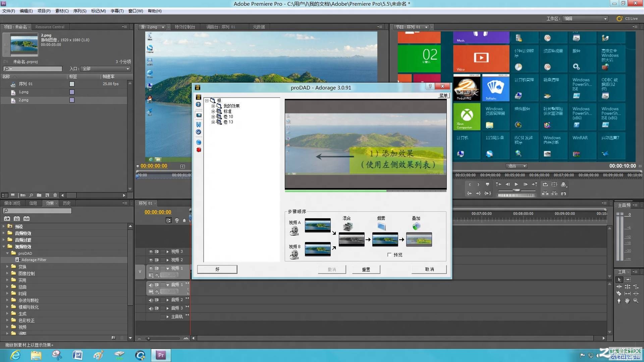Open the 文件(F) menu
This screenshot has width=644, height=362.
[x=9, y=11]
